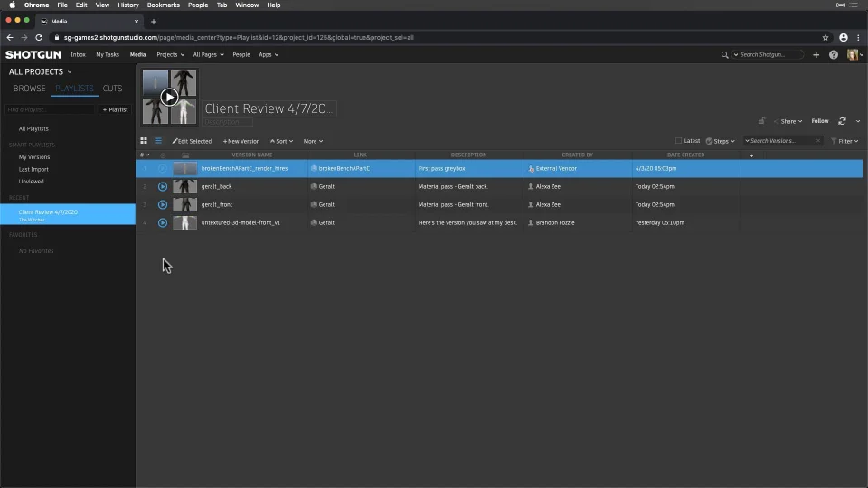Enable the Latest checkbox

point(679,141)
